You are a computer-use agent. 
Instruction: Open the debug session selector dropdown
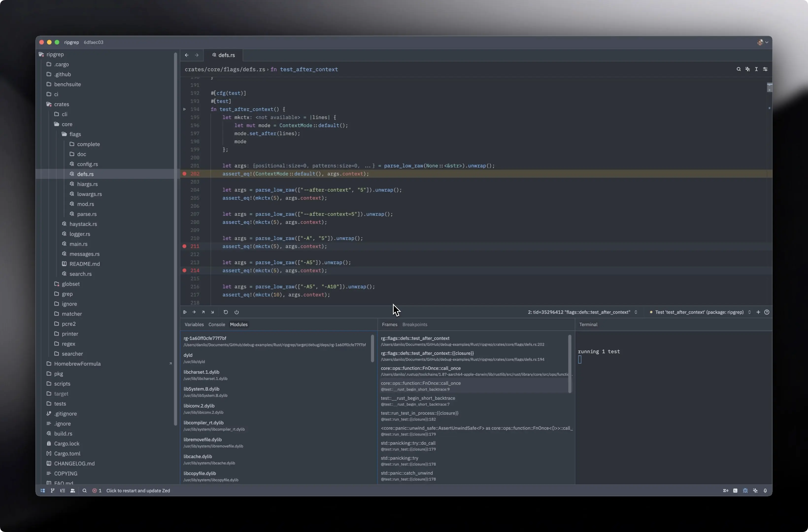(700, 312)
